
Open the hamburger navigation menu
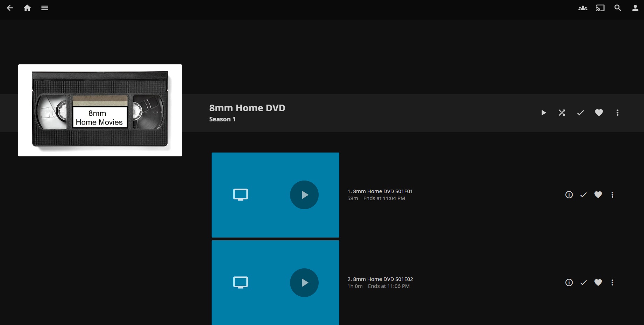tap(45, 8)
